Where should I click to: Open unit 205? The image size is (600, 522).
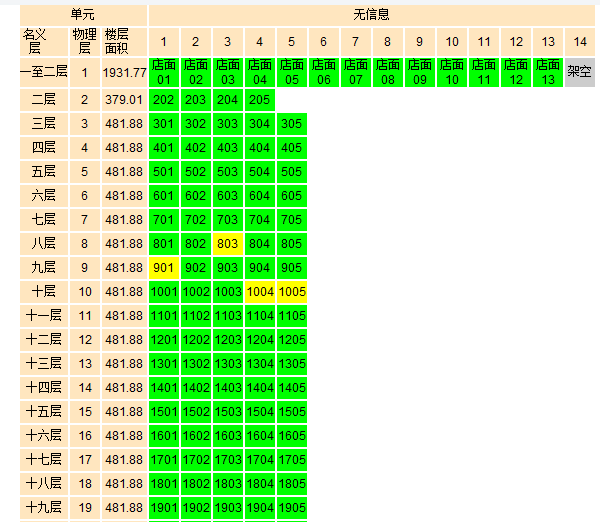click(x=260, y=100)
